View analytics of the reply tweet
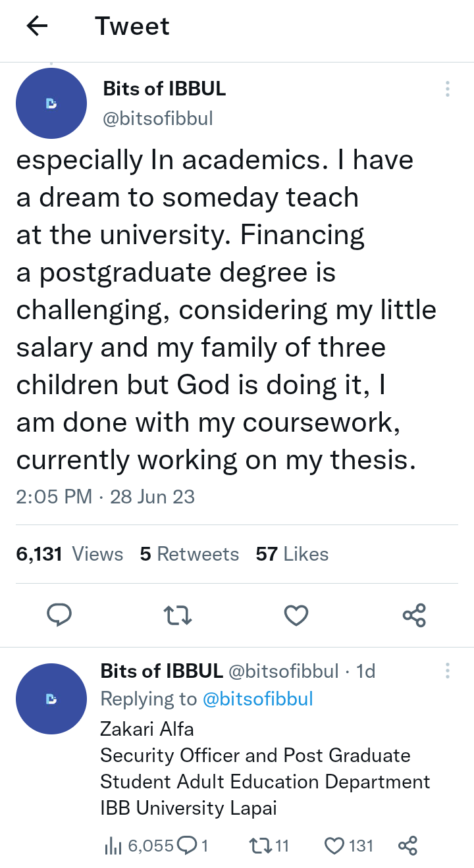This screenshot has width=474, height=868. point(113,846)
